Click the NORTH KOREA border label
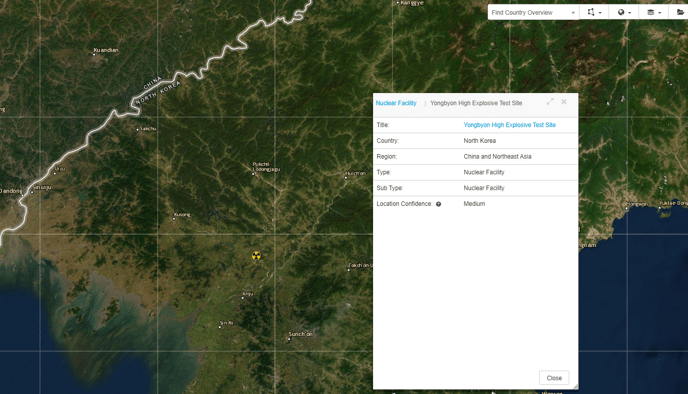This screenshot has height=394, width=688. (158, 93)
